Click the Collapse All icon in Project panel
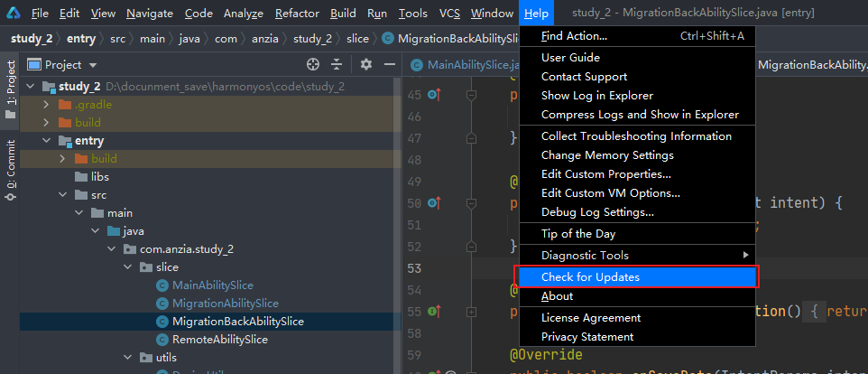 (337, 64)
